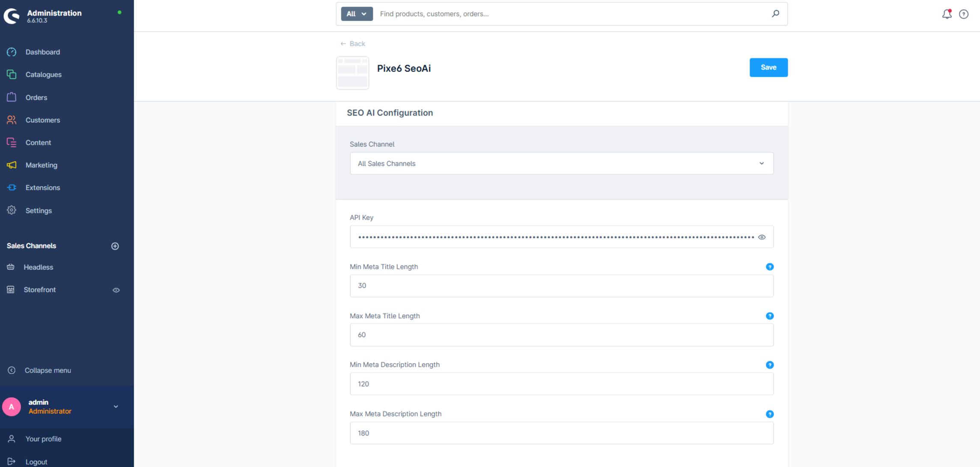980x467 pixels.
Task: Show help for Max Meta Description Length
Action: pyautogui.click(x=769, y=414)
